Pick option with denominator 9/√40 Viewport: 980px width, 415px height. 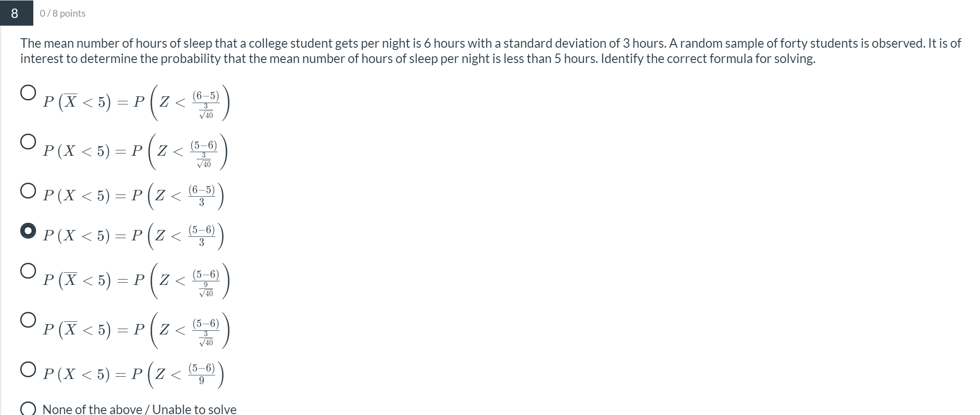[x=27, y=271]
